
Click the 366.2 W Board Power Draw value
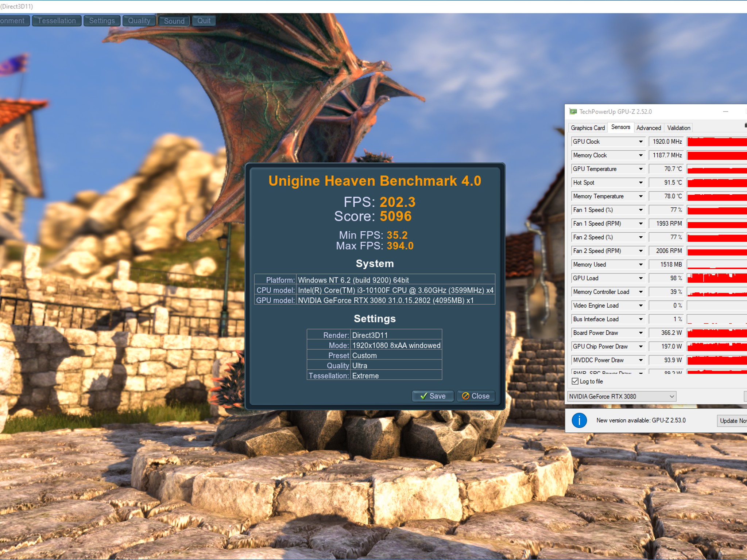point(666,333)
